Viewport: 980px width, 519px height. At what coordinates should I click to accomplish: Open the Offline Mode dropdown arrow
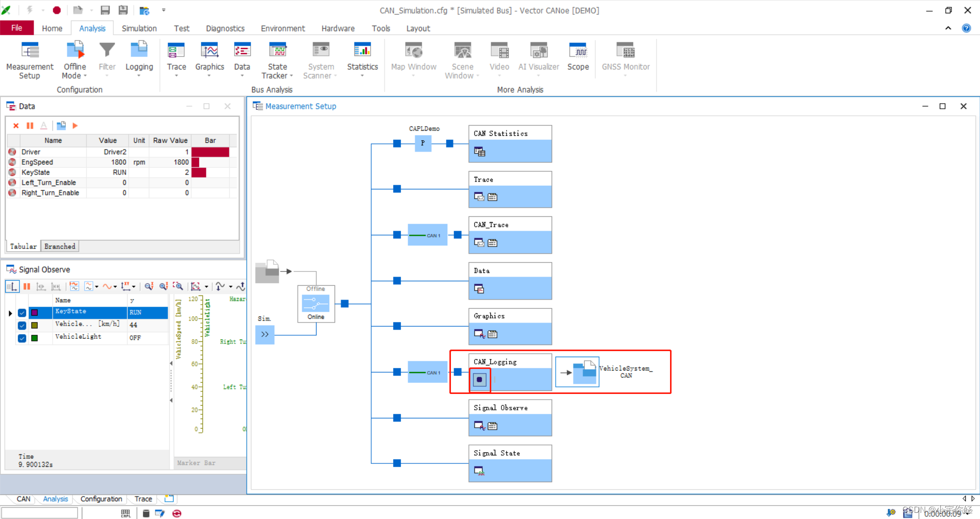85,76
